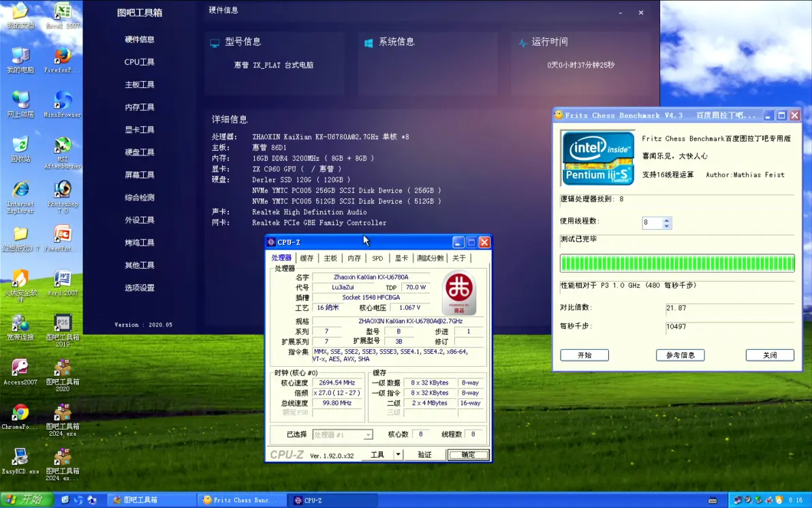Select CPU工具 in the toolbox sidebar
The width and height of the screenshot is (812, 508).
coord(139,61)
